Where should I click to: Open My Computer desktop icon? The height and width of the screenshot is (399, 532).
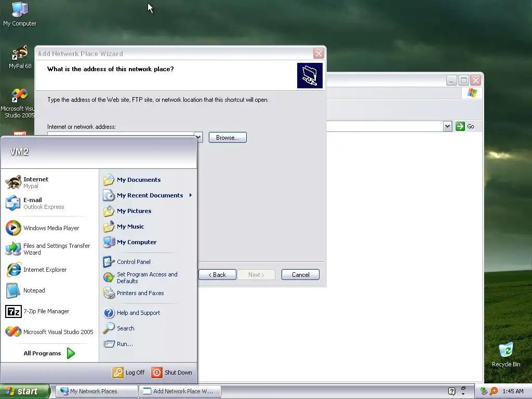20,14
